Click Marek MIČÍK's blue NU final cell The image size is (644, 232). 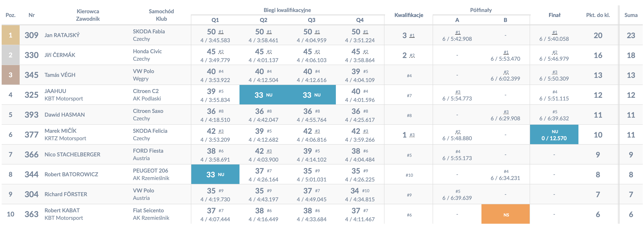pos(554,135)
